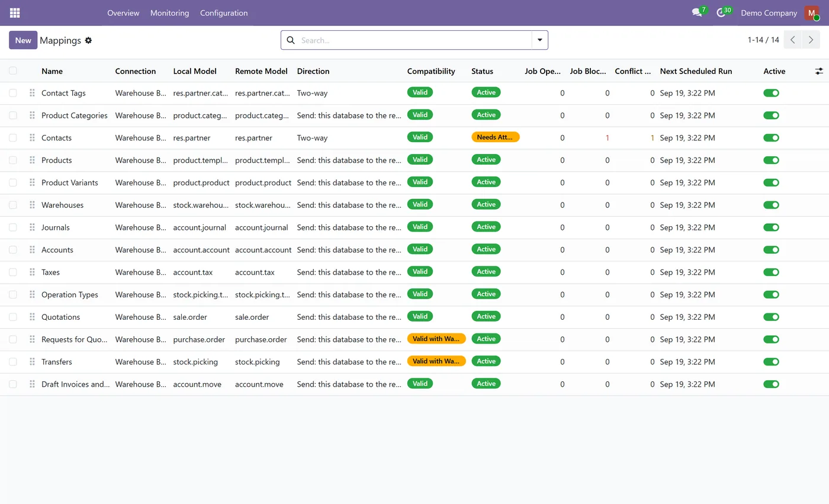Open the Mappings gear actions menu

coord(88,40)
